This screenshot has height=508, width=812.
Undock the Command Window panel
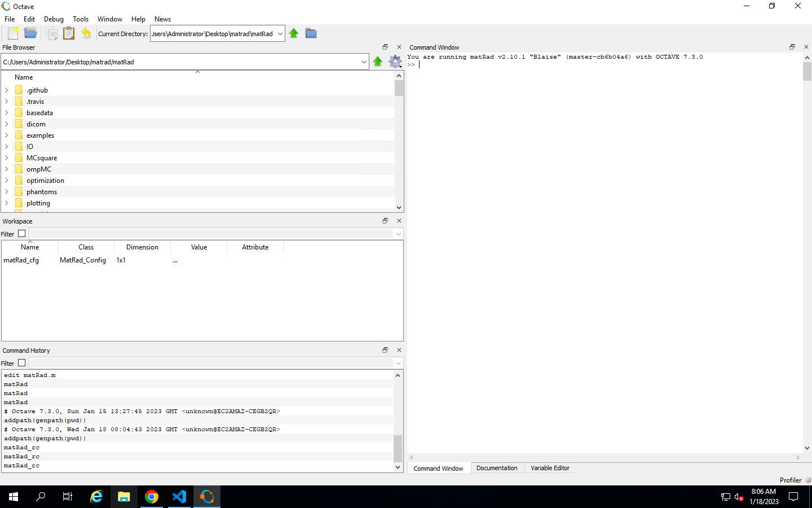pyautogui.click(x=792, y=47)
